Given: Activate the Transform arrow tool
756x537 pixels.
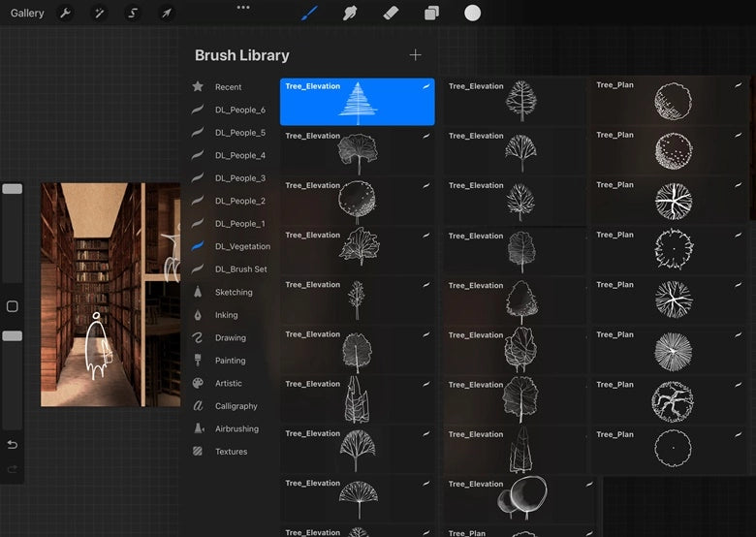Looking at the screenshot, I should pos(167,14).
